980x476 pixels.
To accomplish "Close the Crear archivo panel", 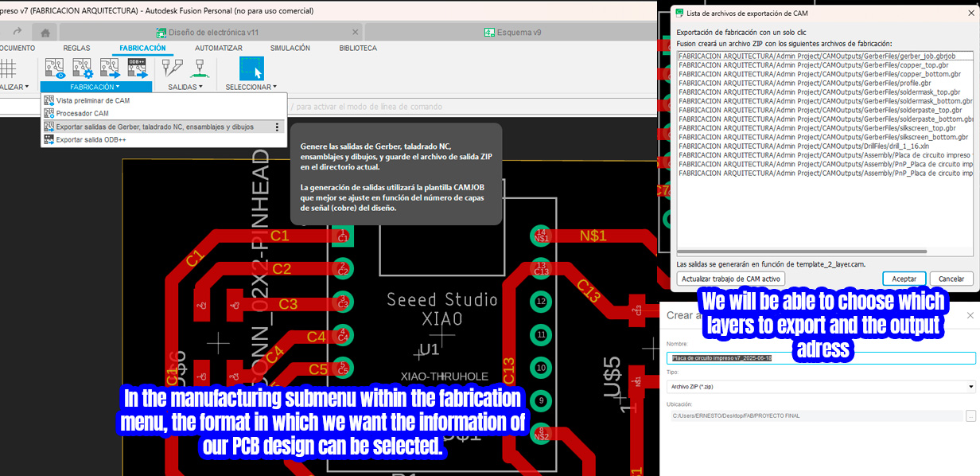I will (x=970, y=315).
